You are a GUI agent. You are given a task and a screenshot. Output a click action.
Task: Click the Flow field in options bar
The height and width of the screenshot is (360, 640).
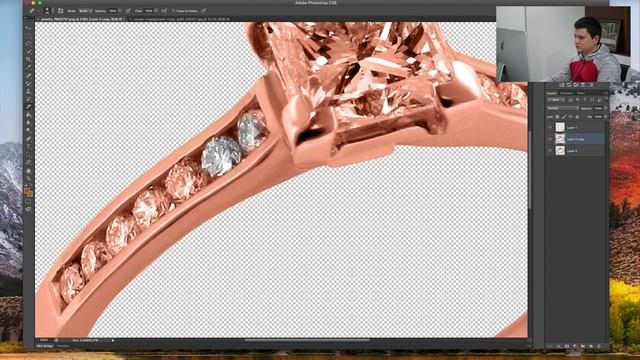pyautogui.click(x=148, y=11)
